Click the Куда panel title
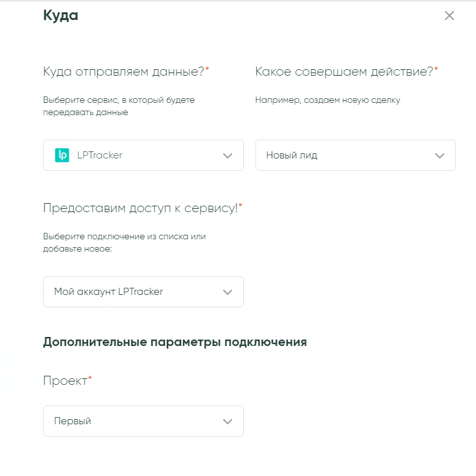The height and width of the screenshot is (476, 476). pyautogui.click(x=61, y=16)
